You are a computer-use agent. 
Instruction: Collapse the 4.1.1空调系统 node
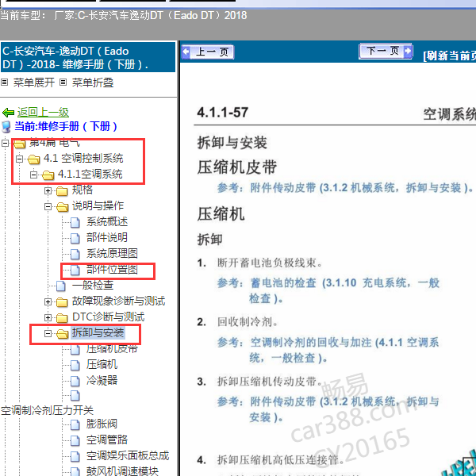pyautogui.click(x=33, y=175)
